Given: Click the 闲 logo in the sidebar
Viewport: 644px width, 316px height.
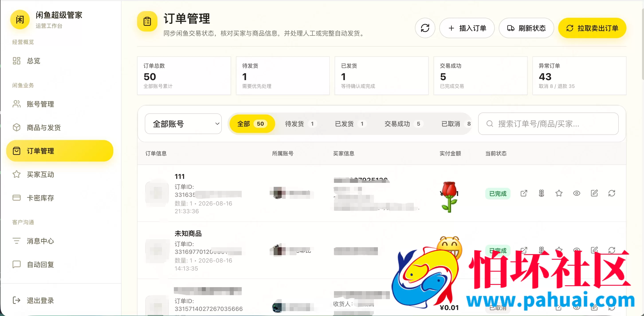Looking at the screenshot, I should point(20,20).
